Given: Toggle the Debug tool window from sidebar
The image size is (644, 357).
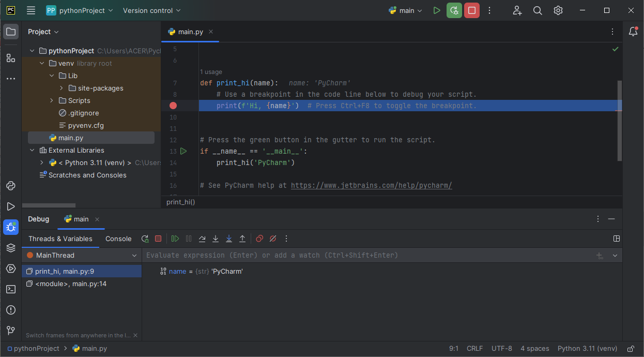Looking at the screenshot, I should click(x=11, y=227).
